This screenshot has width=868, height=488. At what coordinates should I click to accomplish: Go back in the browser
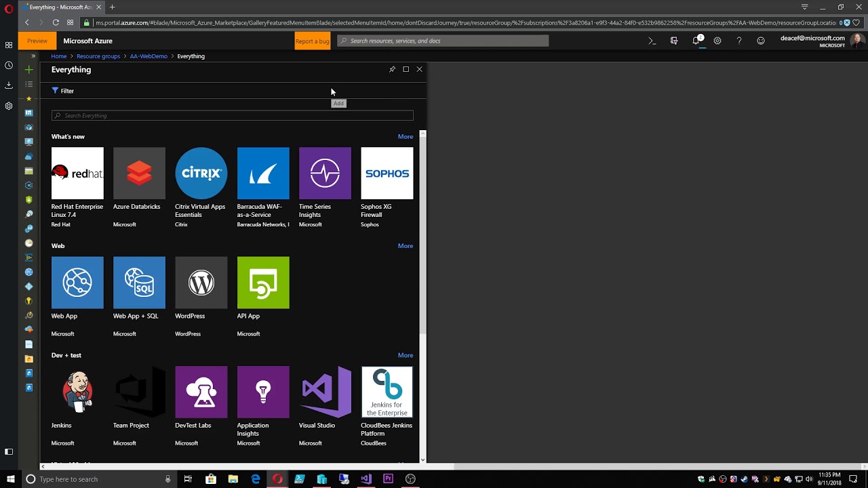click(27, 22)
